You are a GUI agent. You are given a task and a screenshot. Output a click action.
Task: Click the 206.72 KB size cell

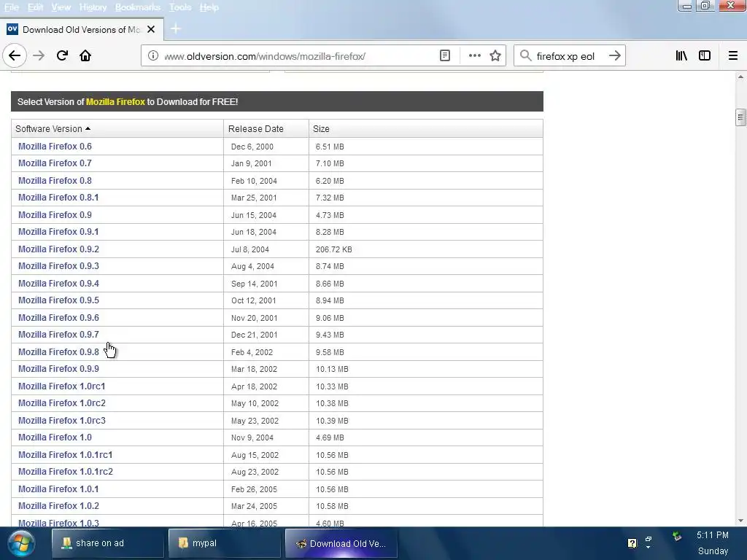click(x=334, y=249)
